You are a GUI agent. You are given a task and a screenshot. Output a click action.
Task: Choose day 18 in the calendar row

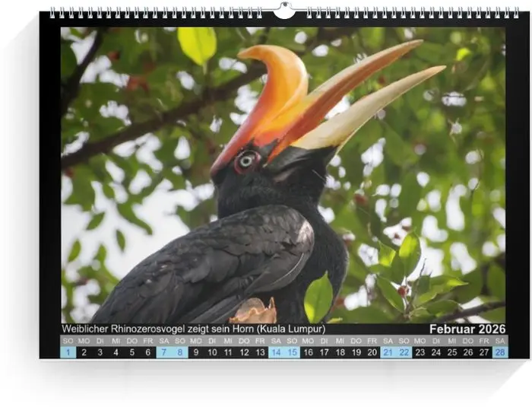340,352
